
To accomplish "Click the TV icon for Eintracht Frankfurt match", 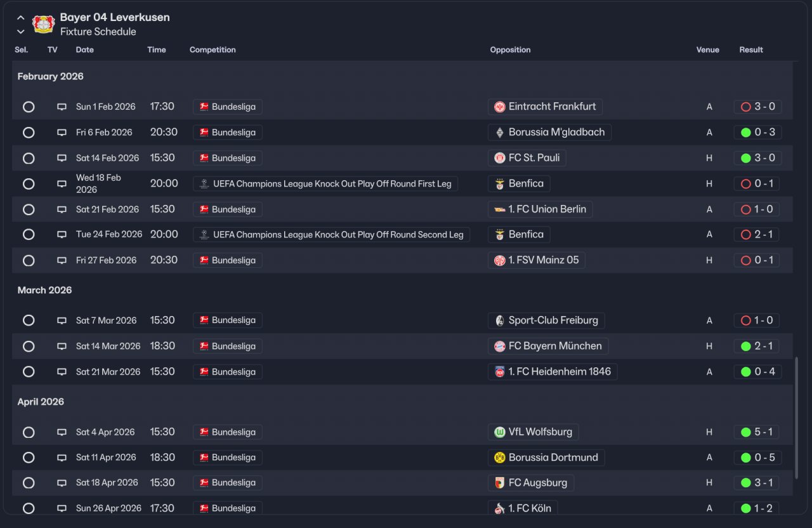I will 62,107.
